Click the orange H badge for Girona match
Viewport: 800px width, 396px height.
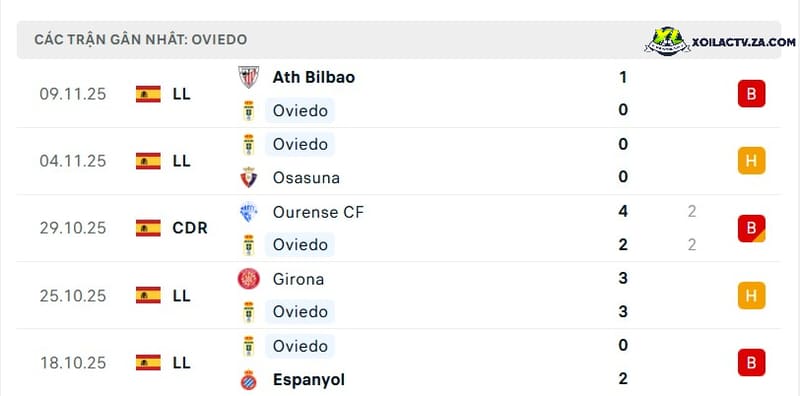(x=751, y=295)
